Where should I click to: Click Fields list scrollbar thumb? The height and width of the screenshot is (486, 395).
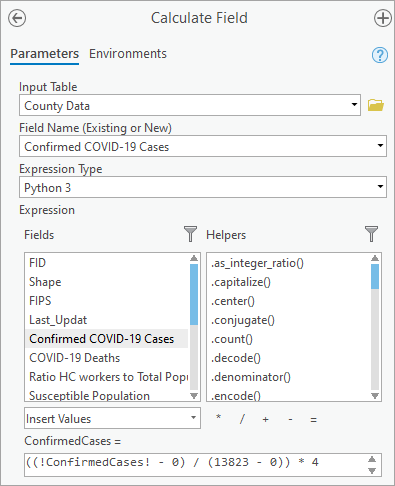pos(194,294)
